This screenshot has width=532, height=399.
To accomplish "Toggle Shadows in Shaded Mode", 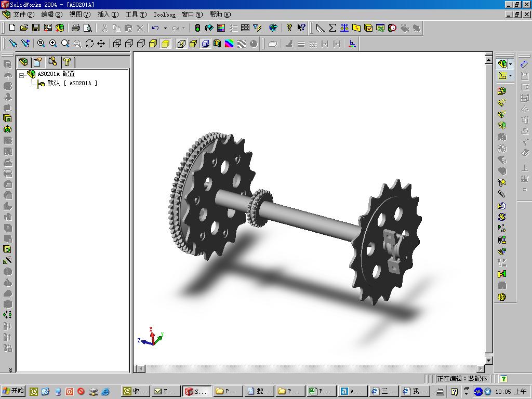I will 205,44.
